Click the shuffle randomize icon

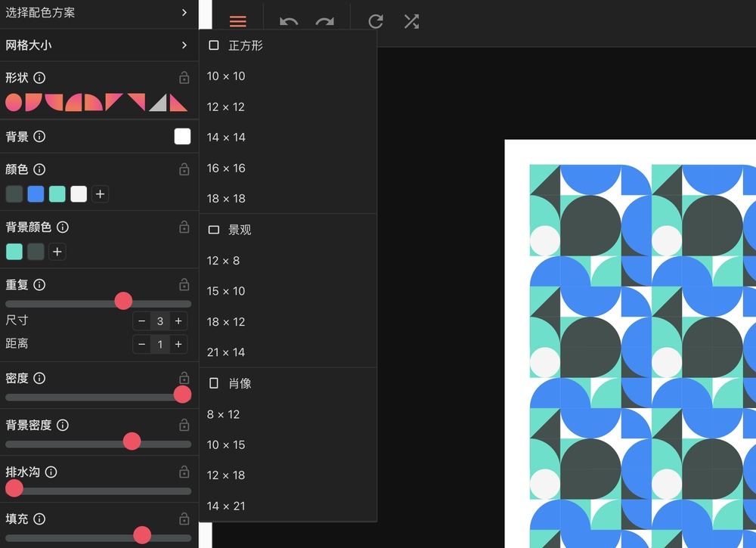[412, 21]
